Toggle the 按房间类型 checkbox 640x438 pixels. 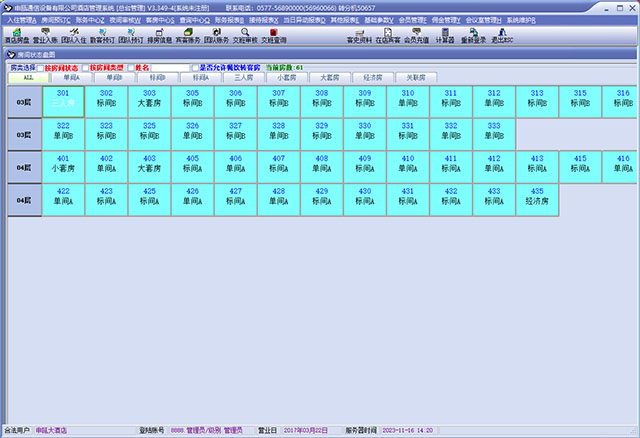pos(84,67)
